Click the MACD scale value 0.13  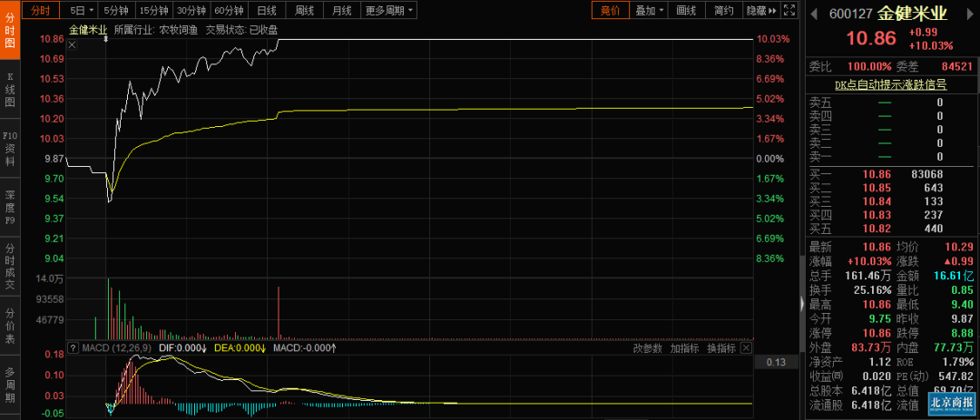(776, 363)
